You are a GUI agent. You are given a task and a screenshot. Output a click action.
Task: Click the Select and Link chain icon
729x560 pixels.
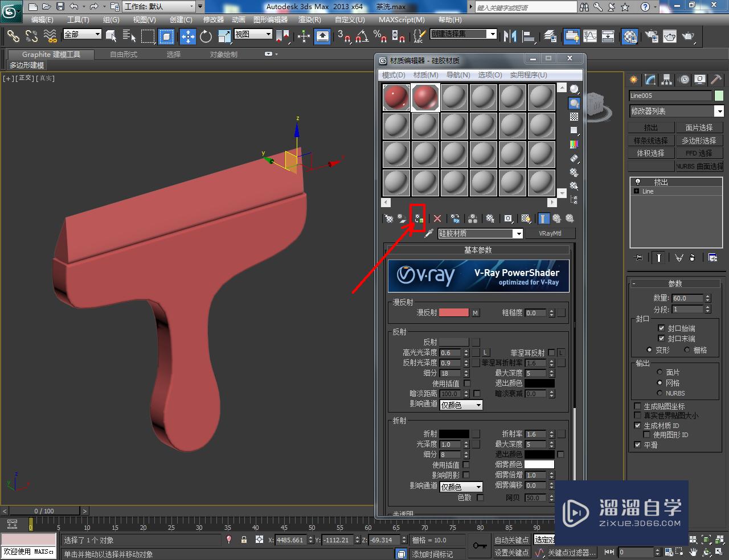click(x=13, y=36)
